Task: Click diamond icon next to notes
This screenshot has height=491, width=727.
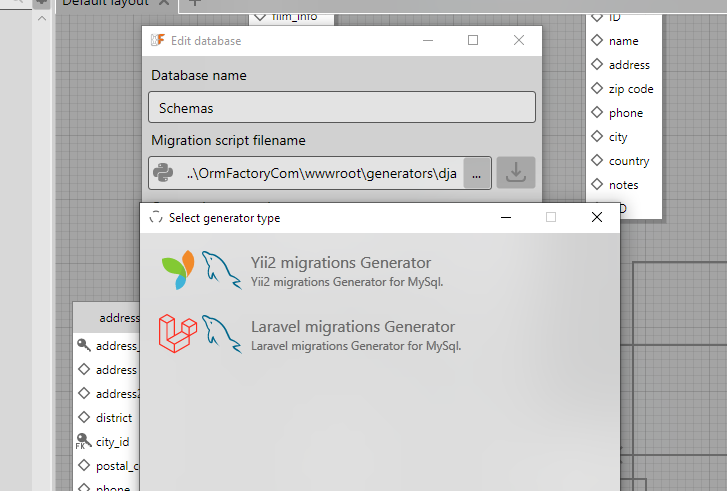Action: coord(597,184)
